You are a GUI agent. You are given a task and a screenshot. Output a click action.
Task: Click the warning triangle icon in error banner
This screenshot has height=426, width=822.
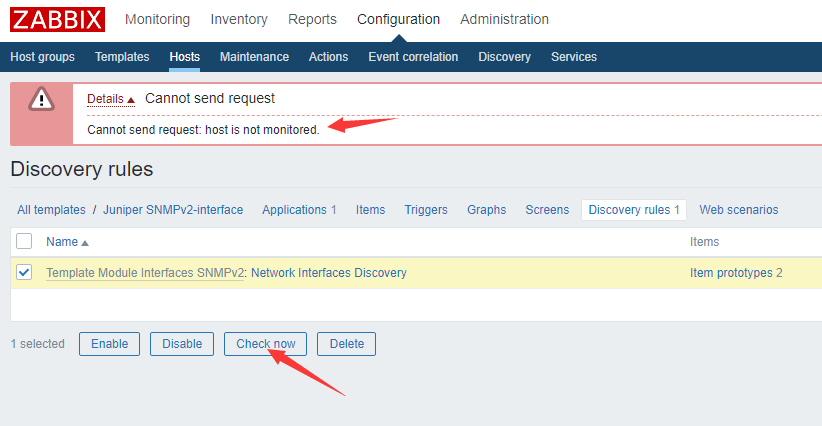(41, 99)
